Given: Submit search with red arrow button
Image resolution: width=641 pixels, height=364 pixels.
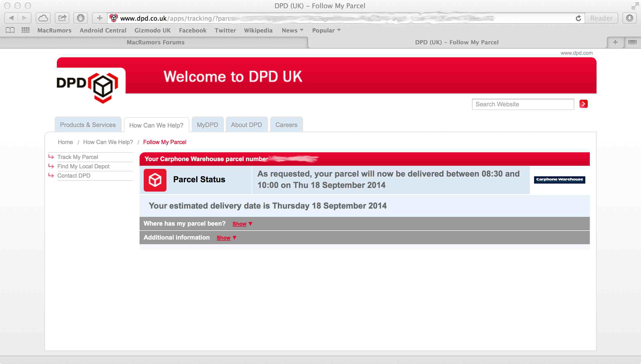Looking at the screenshot, I should pyautogui.click(x=583, y=104).
